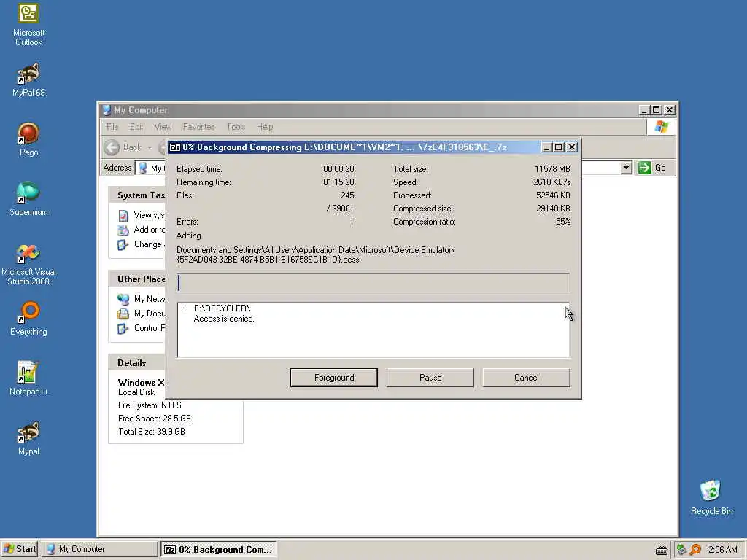This screenshot has height=560, width=747.
Task: Open the Edit menu in My Computer
Action: (136, 127)
